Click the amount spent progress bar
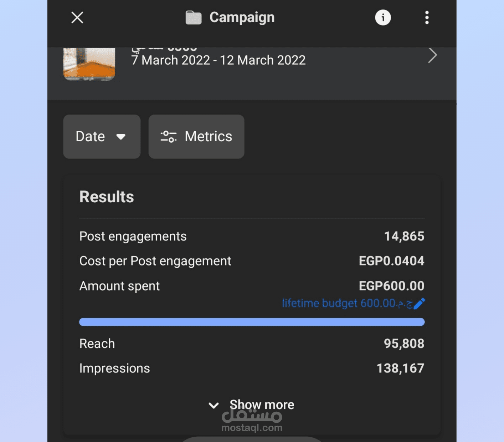This screenshot has height=442, width=504. (x=252, y=322)
